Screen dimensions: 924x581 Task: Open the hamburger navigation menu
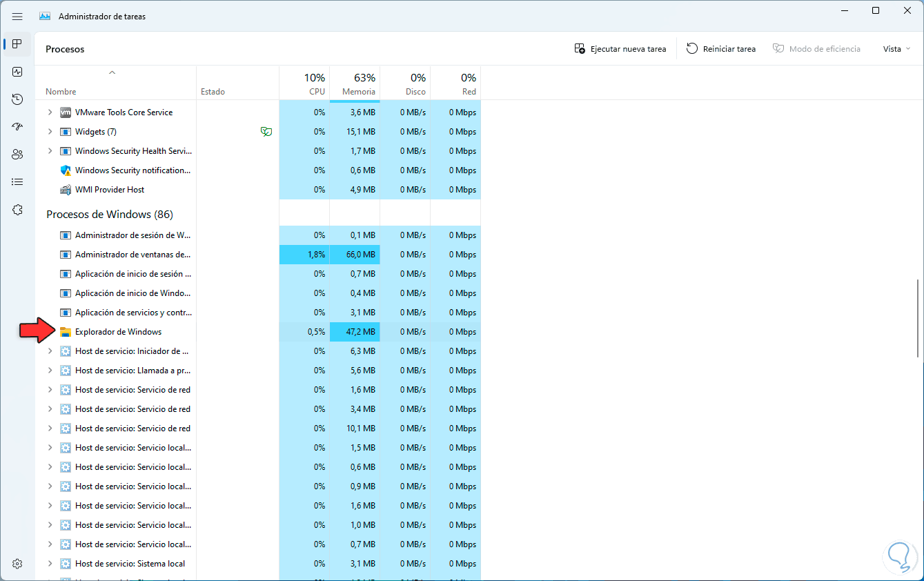17,16
